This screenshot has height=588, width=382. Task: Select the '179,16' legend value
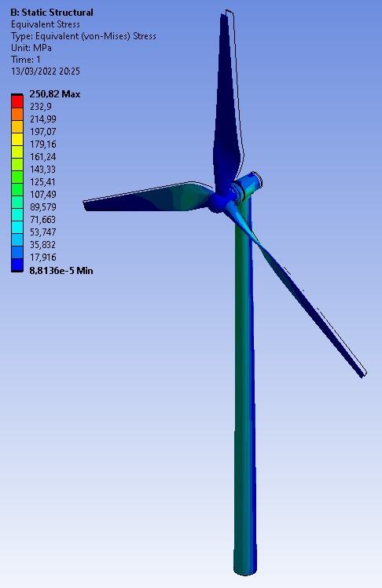pos(42,144)
